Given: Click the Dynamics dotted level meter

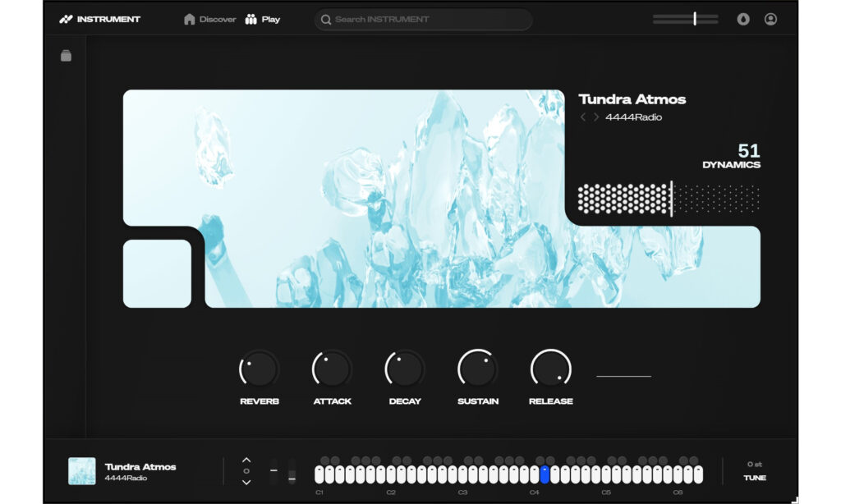Looking at the screenshot, I should (x=668, y=199).
